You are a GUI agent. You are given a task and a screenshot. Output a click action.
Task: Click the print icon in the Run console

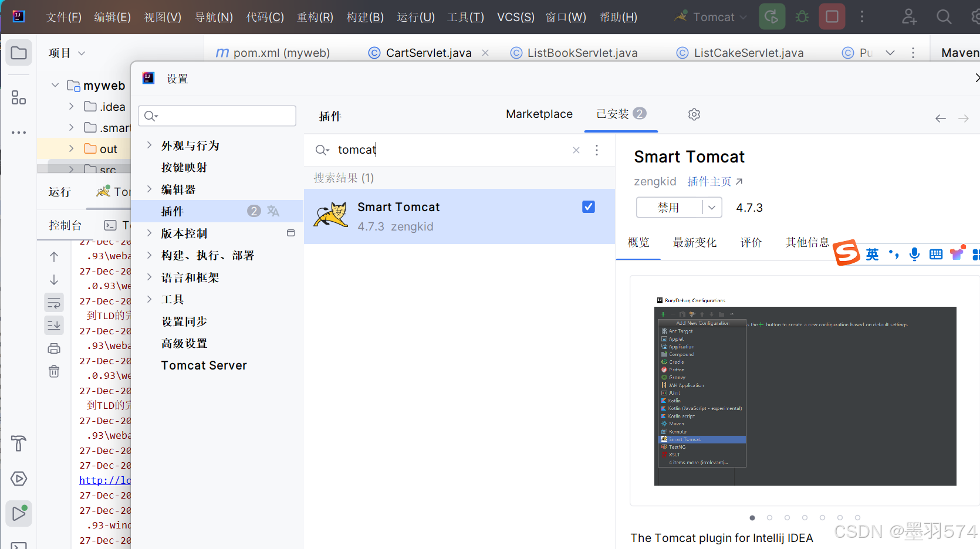pos(54,348)
